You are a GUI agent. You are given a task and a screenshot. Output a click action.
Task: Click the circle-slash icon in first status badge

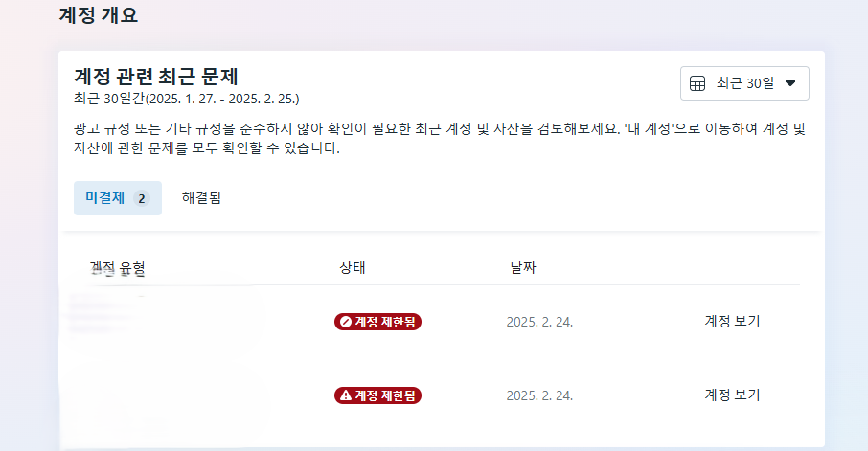coord(346,322)
